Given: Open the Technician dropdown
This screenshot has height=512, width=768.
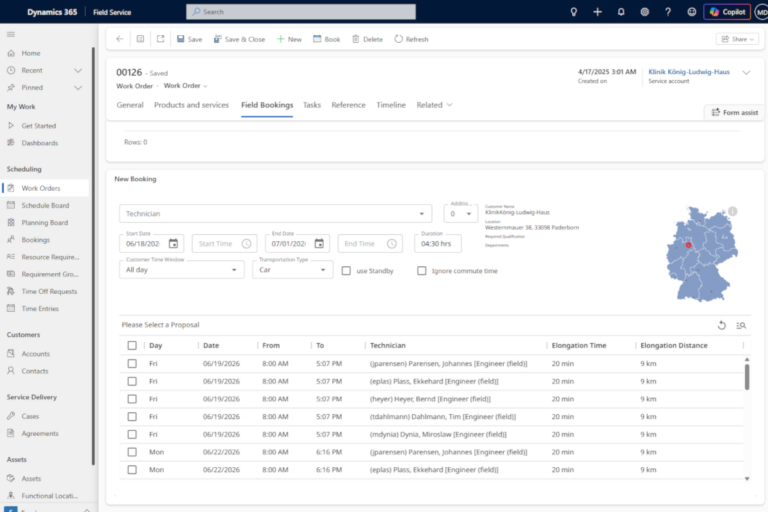Looking at the screenshot, I should point(275,214).
